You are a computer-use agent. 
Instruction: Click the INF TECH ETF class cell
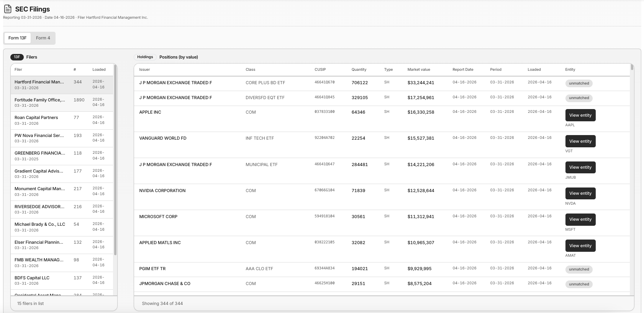click(260, 138)
